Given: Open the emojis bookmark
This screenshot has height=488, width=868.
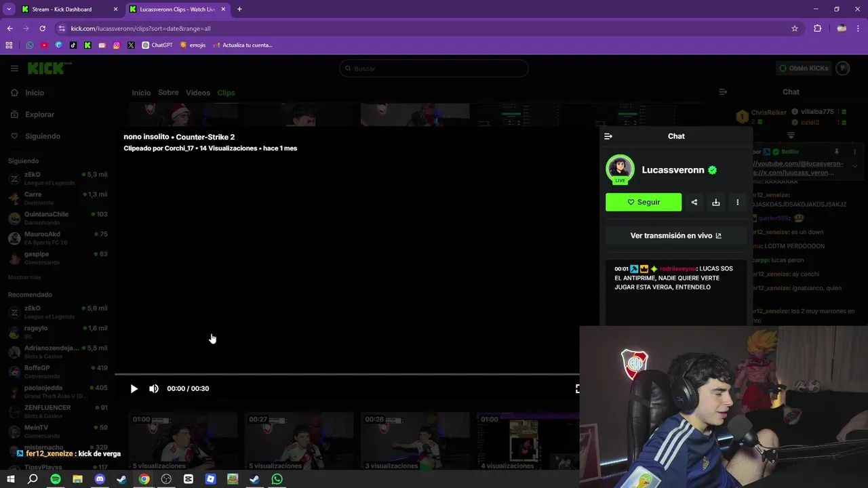Looking at the screenshot, I should click(x=193, y=45).
